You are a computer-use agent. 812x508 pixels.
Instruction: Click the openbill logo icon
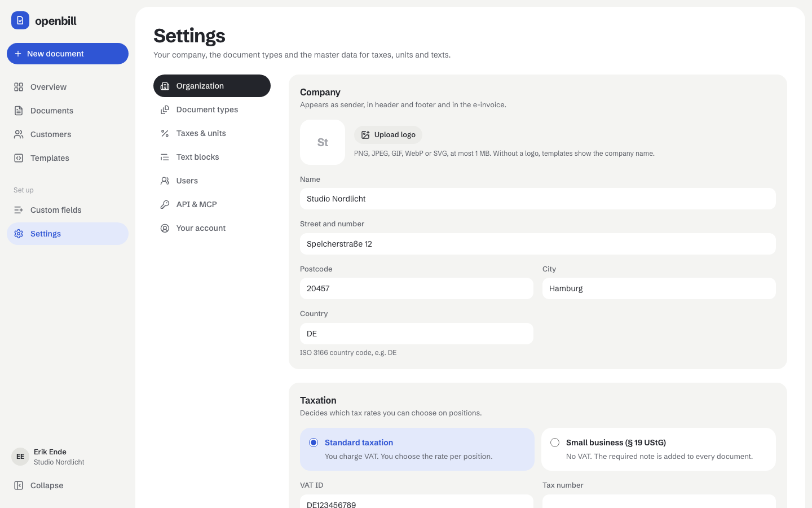click(20, 20)
